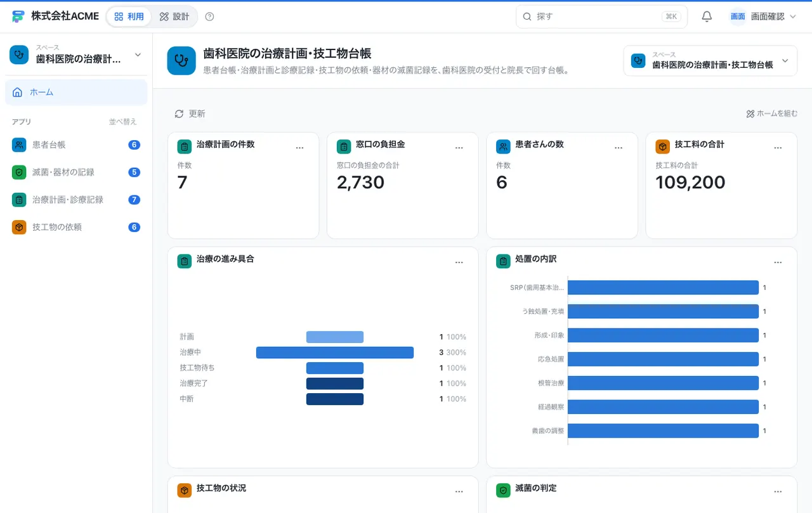
Task: Click the box icon on 技工料の合計 card
Action: (662, 147)
